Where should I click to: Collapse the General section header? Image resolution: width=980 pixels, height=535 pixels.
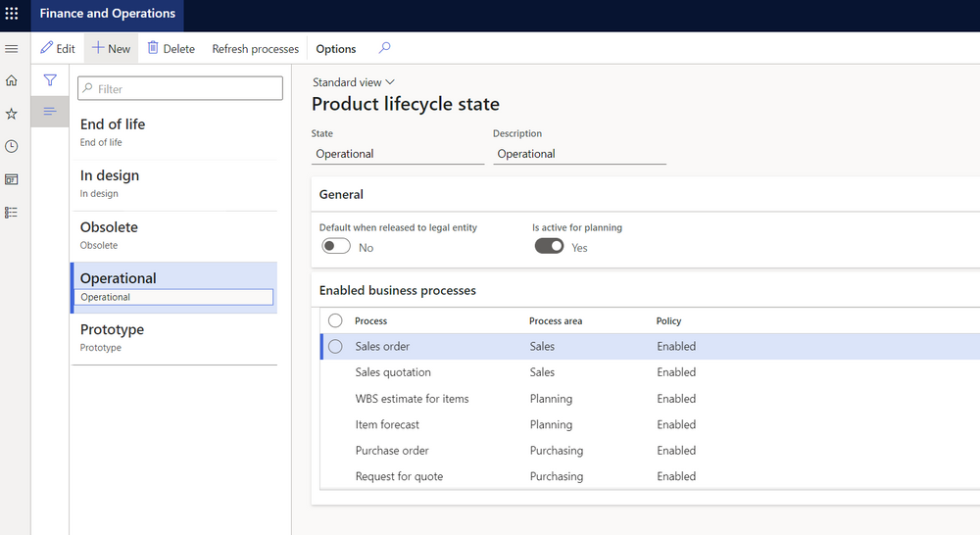[341, 194]
